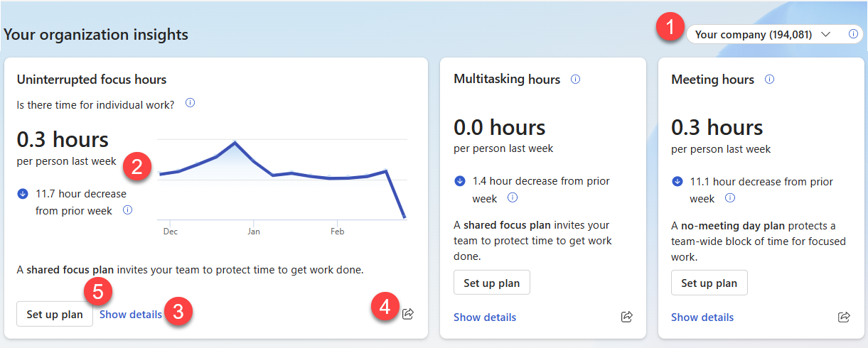Viewport: 868px width, 348px height.
Task: Share the Meeting hours card
Action: click(844, 317)
